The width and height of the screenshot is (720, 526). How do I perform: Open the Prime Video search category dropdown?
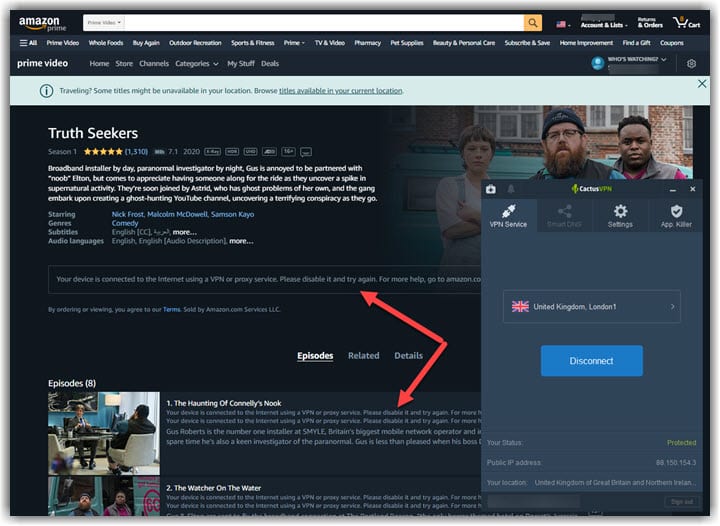[x=104, y=22]
